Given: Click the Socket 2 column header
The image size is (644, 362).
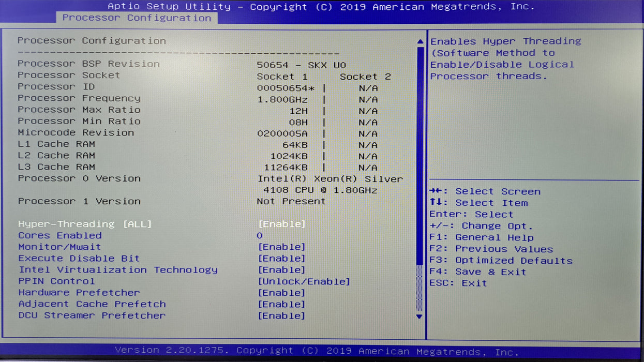Looking at the screenshot, I should coord(366,77).
